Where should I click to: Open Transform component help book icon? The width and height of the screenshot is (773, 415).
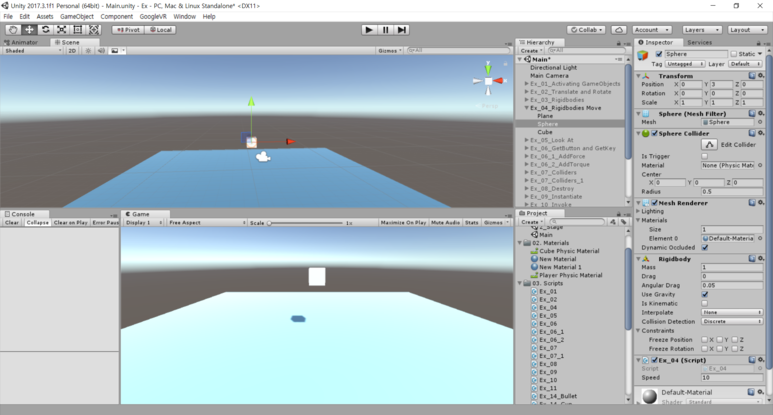click(752, 76)
